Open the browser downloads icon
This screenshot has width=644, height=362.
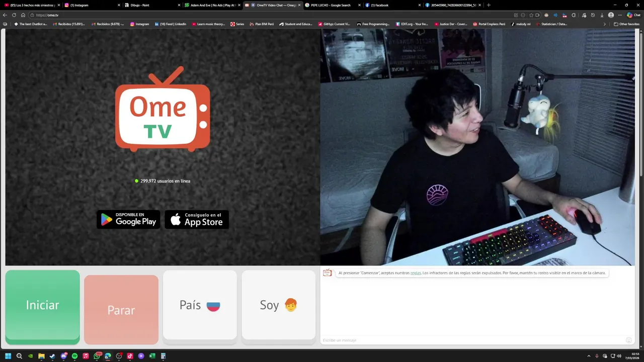(601, 15)
